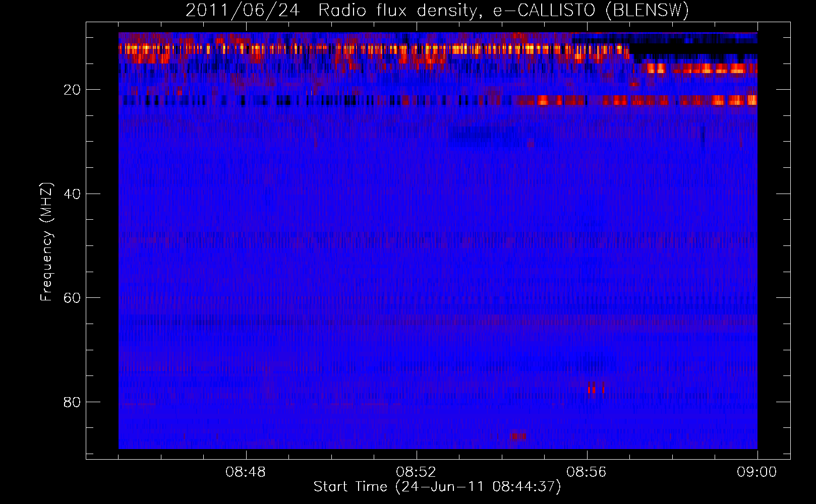816x504 pixels.
Task: Click the "Start Time (24-Jun-11 08:44:37)" axis label
Action: pos(437,487)
